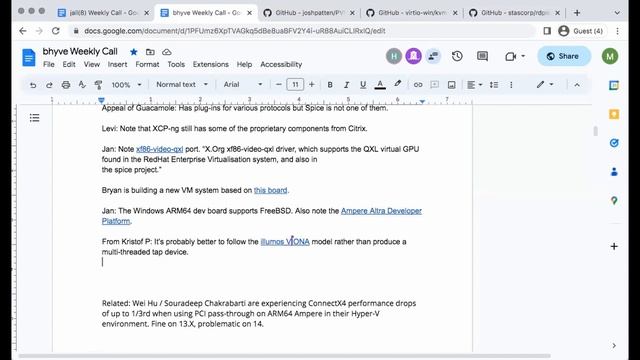Follow the xf86-video-qxl link
This screenshot has width=640, height=360.
click(160, 149)
